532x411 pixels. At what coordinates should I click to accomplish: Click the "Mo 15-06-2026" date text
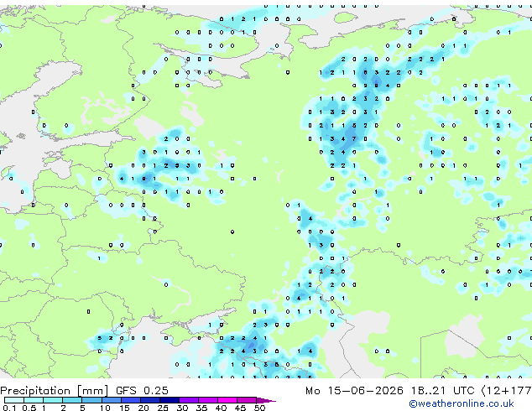(355, 391)
